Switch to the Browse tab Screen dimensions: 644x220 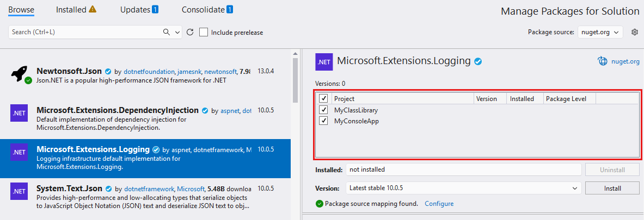(21, 9)
